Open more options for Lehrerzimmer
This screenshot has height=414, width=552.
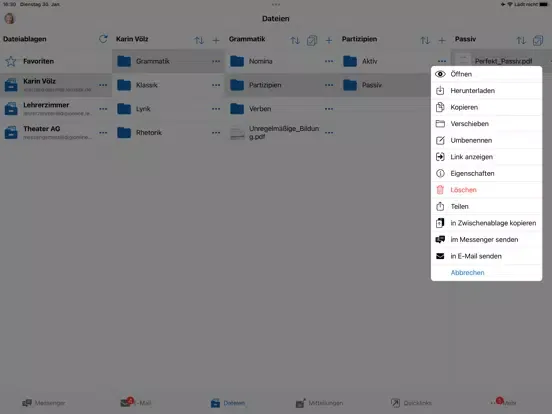(x=103, y=109)
